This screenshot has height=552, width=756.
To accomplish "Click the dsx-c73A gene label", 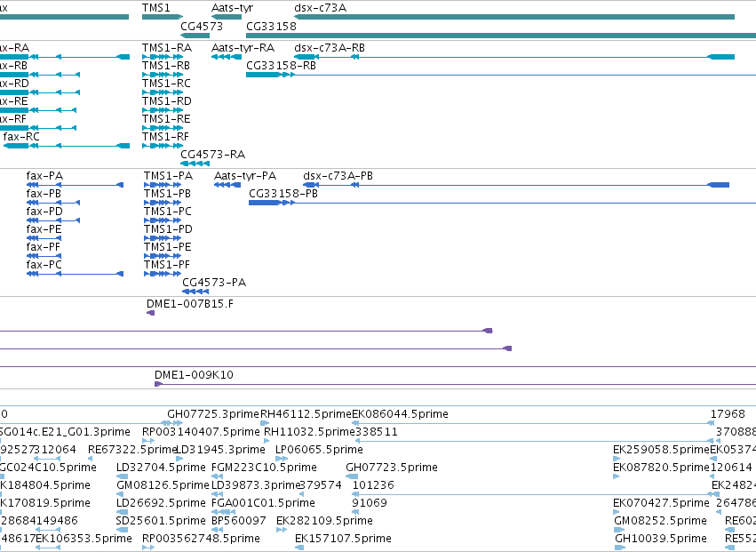I will [x=320, y=8].
